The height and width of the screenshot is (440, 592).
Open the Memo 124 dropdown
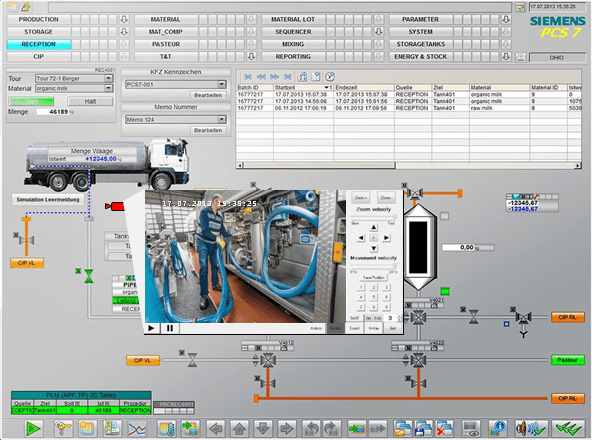point(222,119)
